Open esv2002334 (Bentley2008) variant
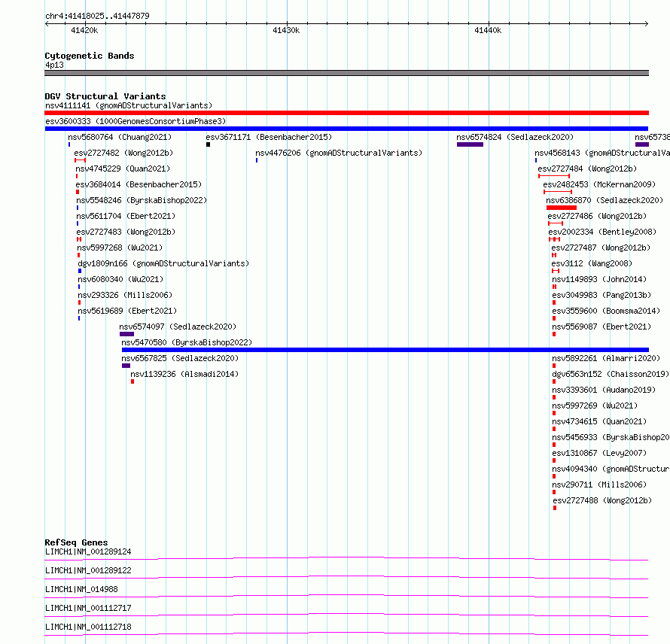Screen dimensions: 670x644 [602, 232]
